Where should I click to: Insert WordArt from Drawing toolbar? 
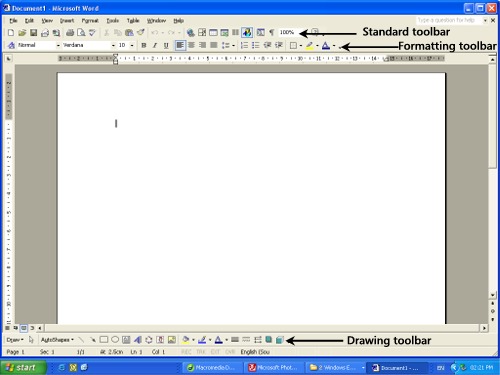138,340
